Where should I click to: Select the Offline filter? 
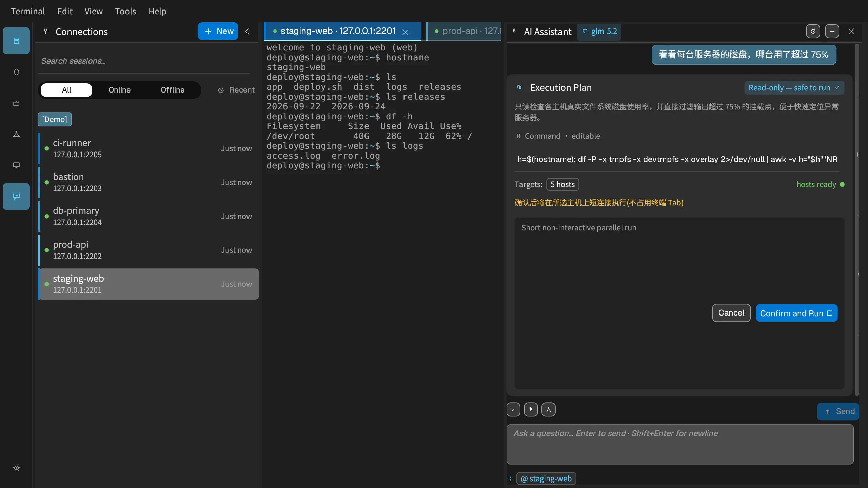coord(173,90)
